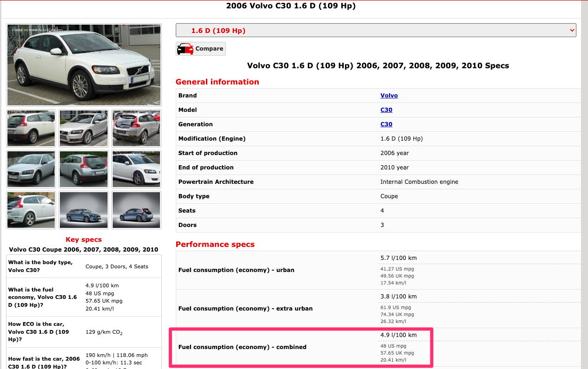The height and width of the screenshot is (369, 588).
Task: Select the 49.56 UK mpg value
Action: [x=397, y=276]
